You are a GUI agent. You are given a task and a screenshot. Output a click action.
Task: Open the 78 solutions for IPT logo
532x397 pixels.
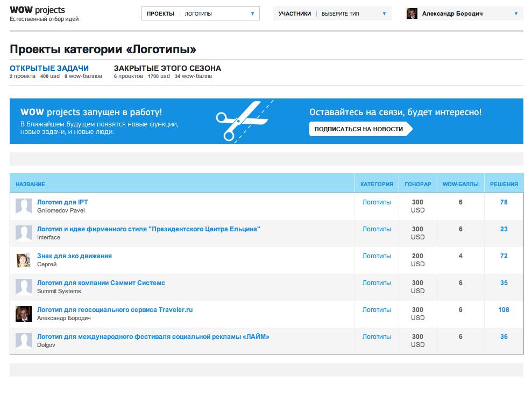point(504,202)
